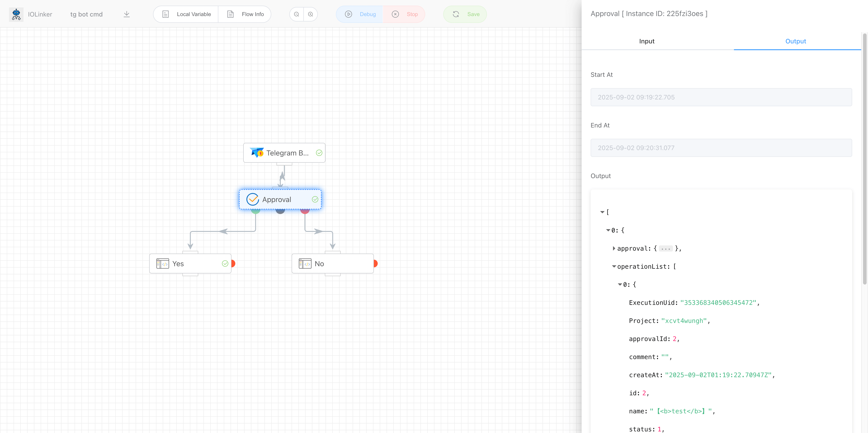The height and width of the screenshot is (433, 868).
Task: Click the Save button
Action: pos(465,14)
